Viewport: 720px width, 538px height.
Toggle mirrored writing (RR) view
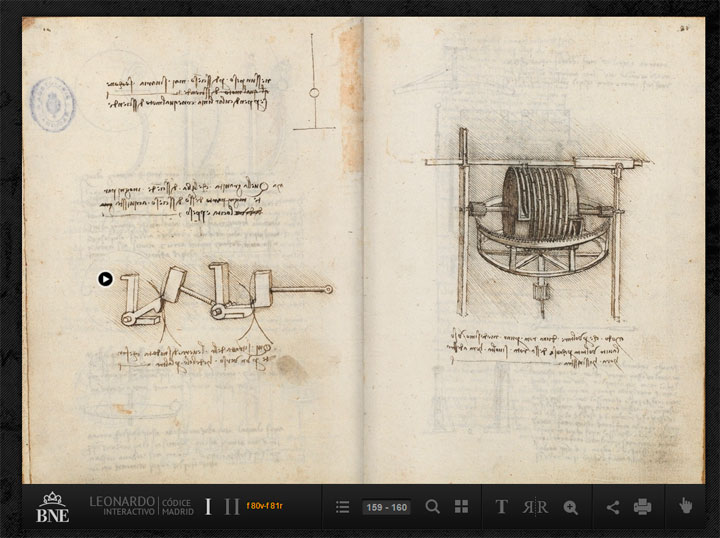coord(535,507)
